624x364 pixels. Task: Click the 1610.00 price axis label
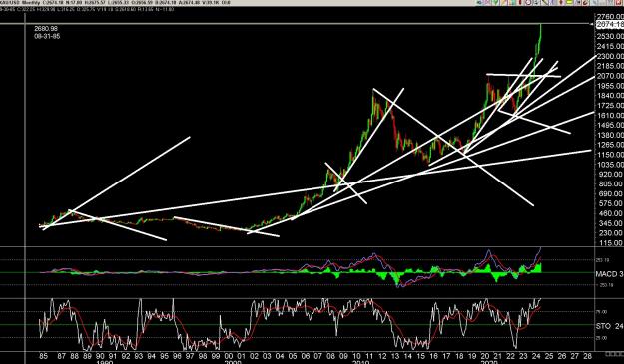(x=610, y=115)
